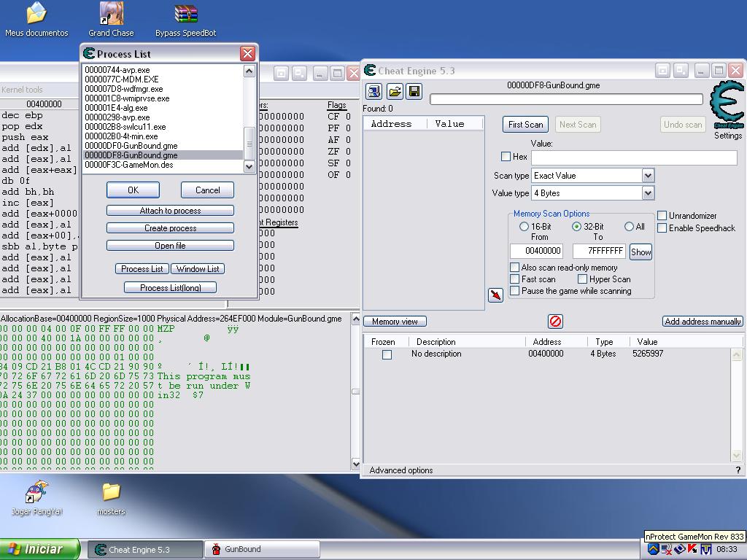Viewport: 747px width, 560px height.
Task: Open Meus documentos desktop icon
Action: (36, 20)
